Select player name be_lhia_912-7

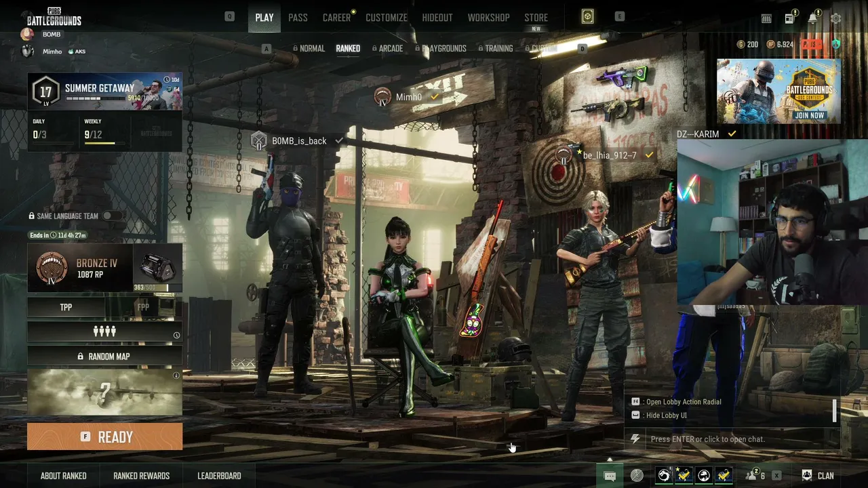(610, 155)
